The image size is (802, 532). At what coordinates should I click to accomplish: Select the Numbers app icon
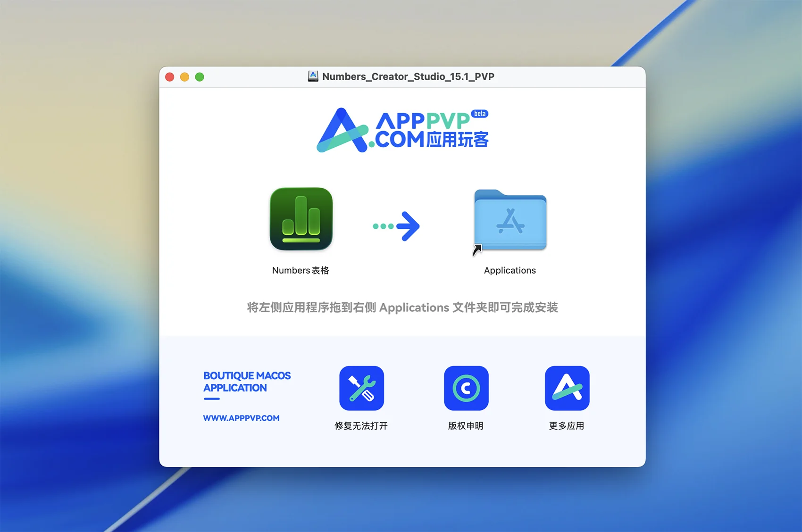[x=301, y=219]
